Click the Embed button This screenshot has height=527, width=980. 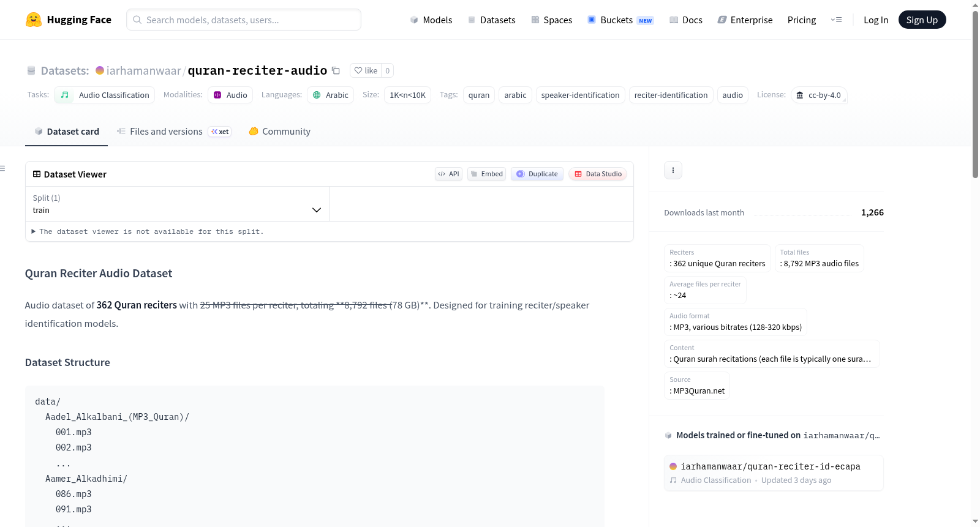coord(487,174)
